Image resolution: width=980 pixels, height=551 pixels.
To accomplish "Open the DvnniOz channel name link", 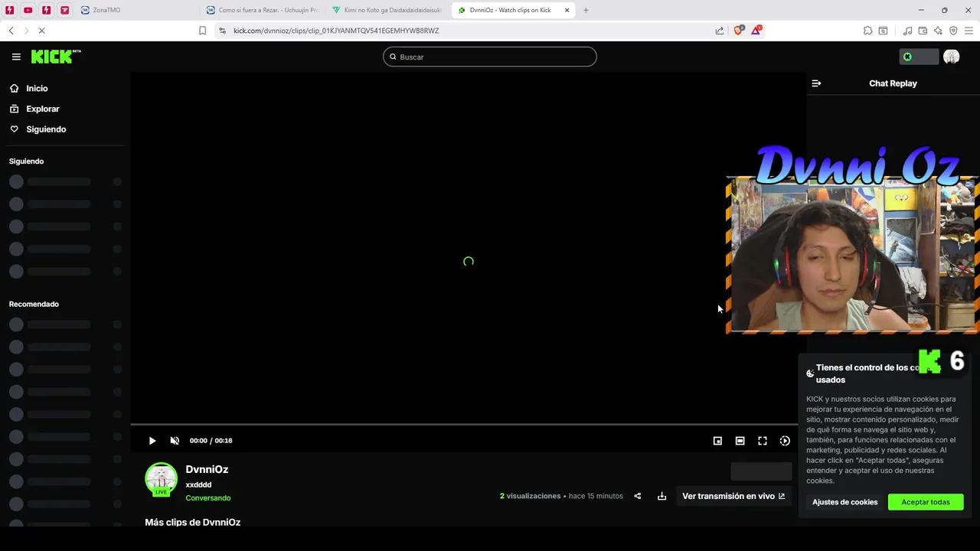I will 207,469.
